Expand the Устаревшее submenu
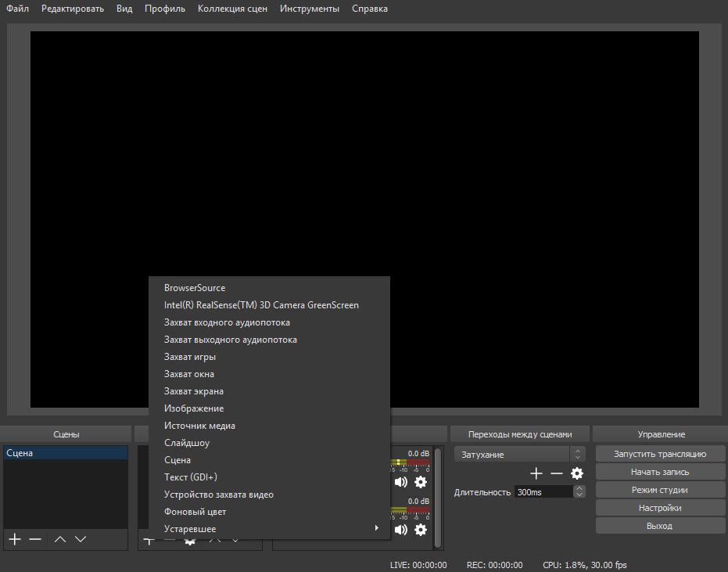The width and height of the screenshot is (728, 572). click(269, 529)
